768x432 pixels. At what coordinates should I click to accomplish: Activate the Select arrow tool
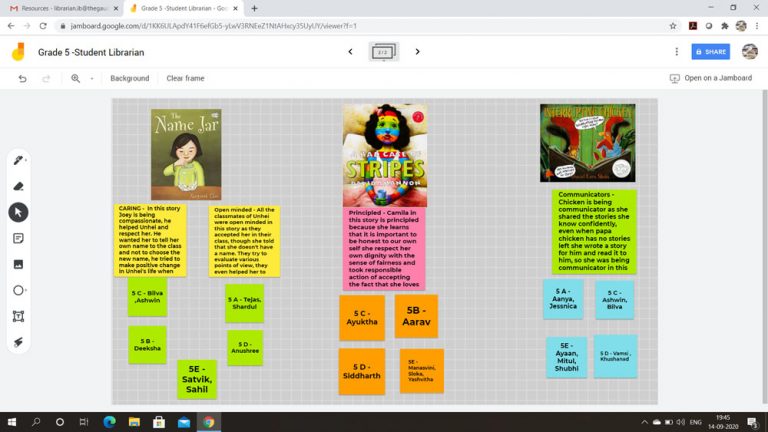click(x=18, y=212)
